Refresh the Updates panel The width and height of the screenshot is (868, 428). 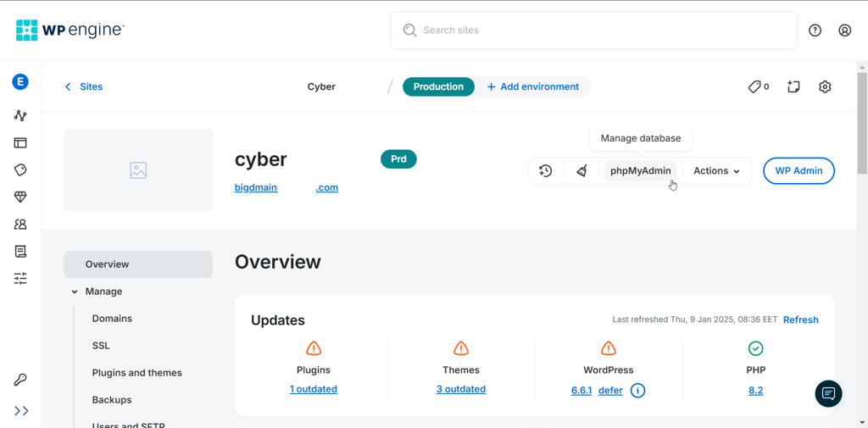click(x=800, y=320)
